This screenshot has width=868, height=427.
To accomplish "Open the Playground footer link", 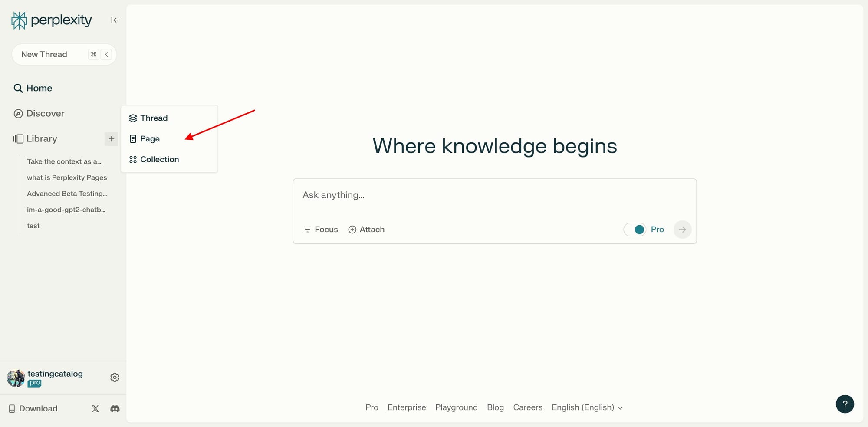I will 457,407.
